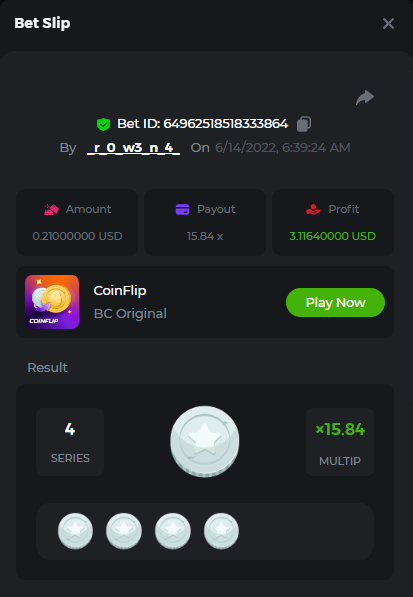Click the large silver star coin

[x=205, y=441]
